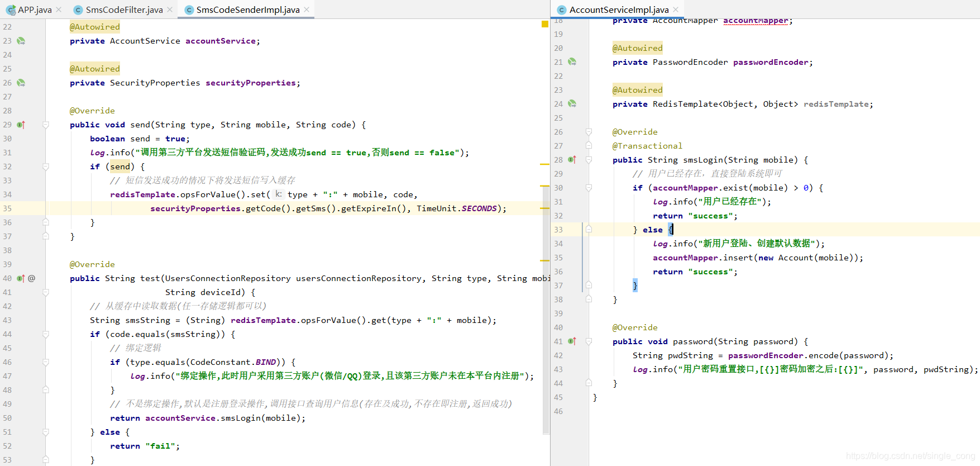Click the yellow inspection status indicator

pos(545,24)
